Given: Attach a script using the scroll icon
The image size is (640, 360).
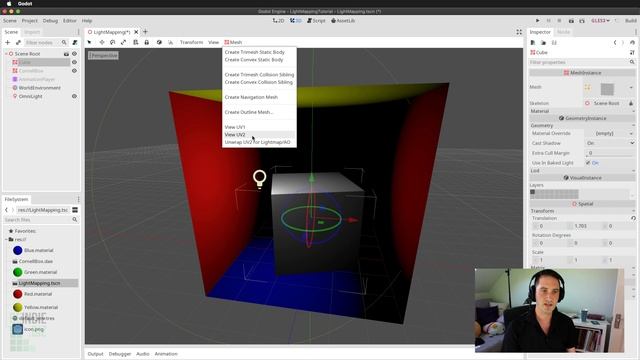Looking at the screenshot, I should [x=75, y=42].
